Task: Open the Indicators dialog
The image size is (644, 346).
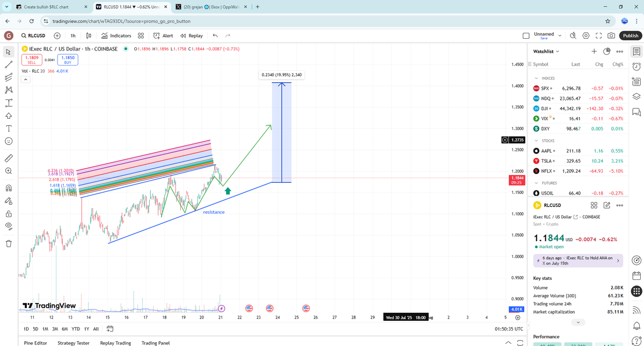Action: point(116,35)
